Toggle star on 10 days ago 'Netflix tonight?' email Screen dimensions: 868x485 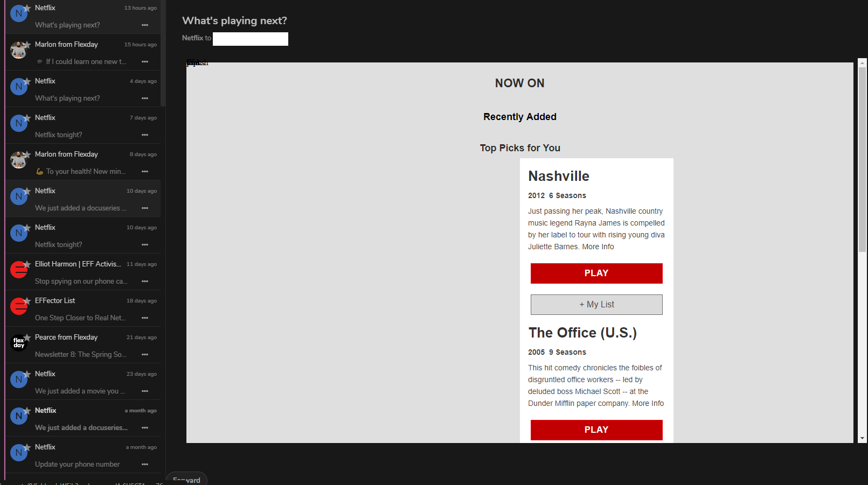coord(27,227)
